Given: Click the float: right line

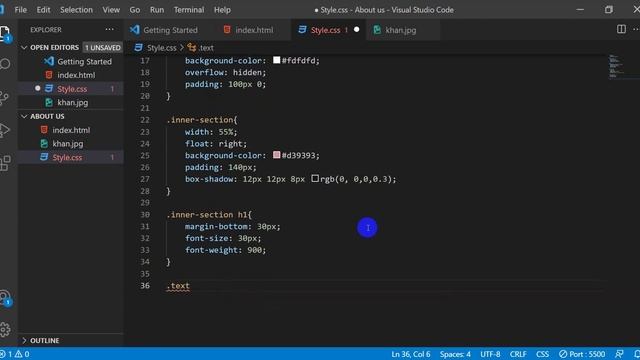Looking at the screenshot, I should tap(216, 144).
